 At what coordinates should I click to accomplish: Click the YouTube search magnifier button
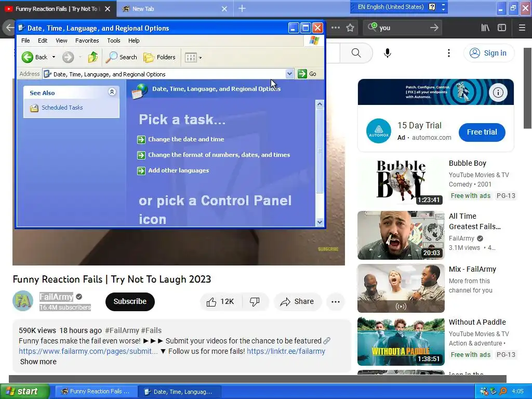click(356, 53)
